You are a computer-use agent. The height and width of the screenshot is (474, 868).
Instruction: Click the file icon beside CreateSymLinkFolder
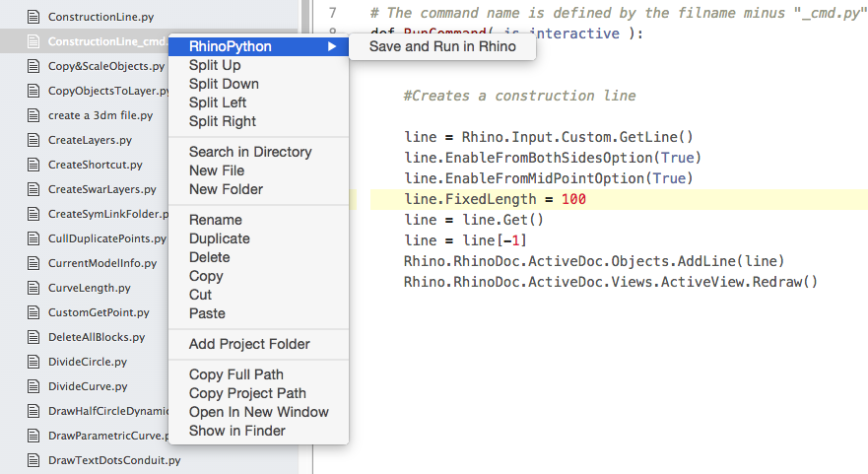click(x=33, y=214)
